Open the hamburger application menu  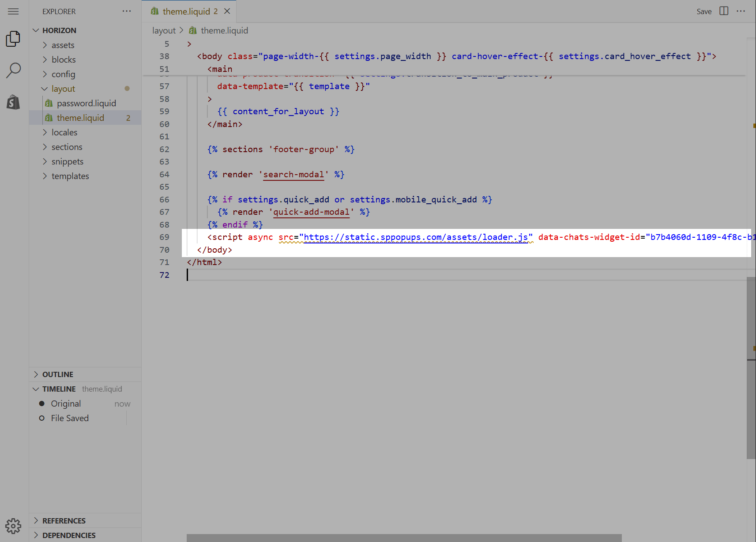pyautogui.click(x=13, y=11)
